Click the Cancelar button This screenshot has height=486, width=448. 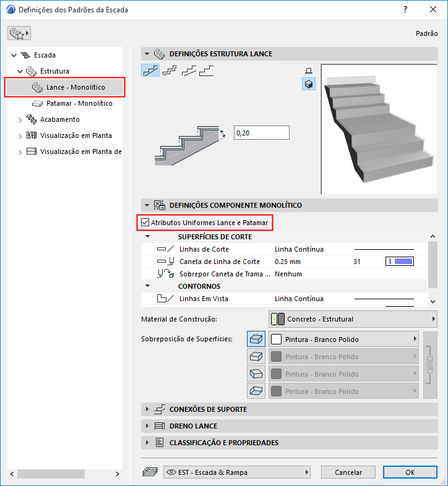348,472
